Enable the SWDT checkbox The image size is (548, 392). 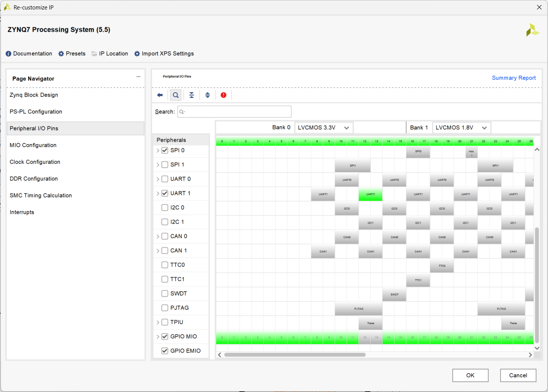pos(165,294)
